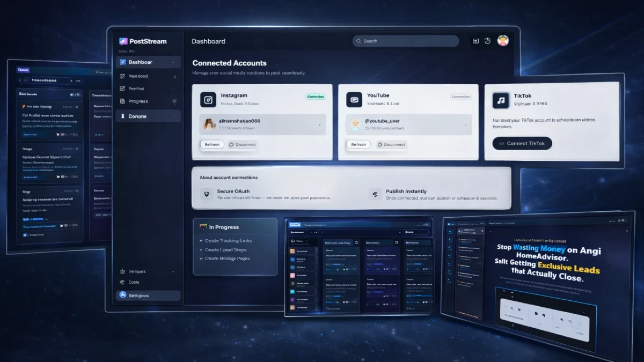Refresh the Instagram account
Screen dimensions: 644x362
pos(212,144)
